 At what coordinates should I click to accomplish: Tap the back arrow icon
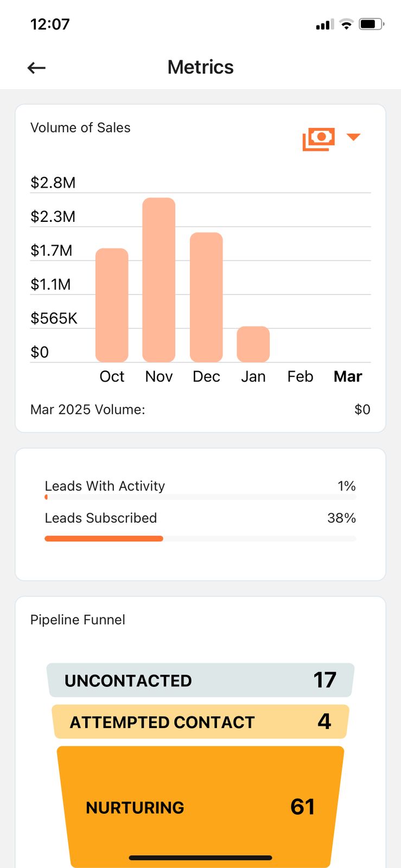pos(36,68)
